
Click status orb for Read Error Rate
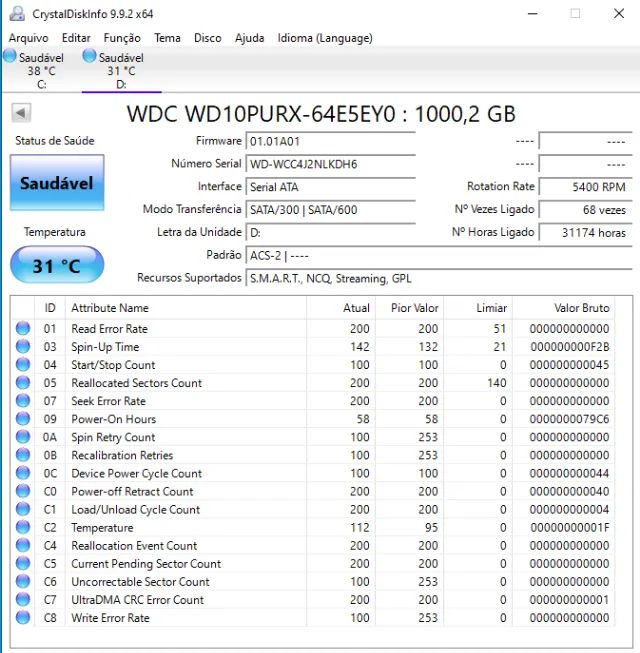23,328
